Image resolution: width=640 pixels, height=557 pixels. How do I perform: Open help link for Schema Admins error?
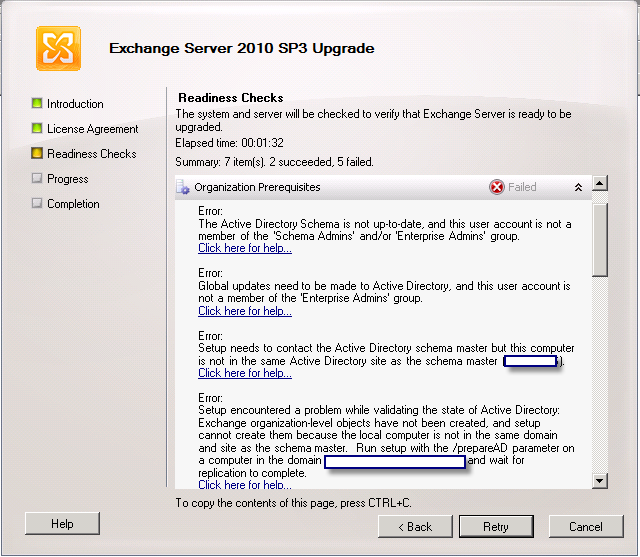click(245, 248)
